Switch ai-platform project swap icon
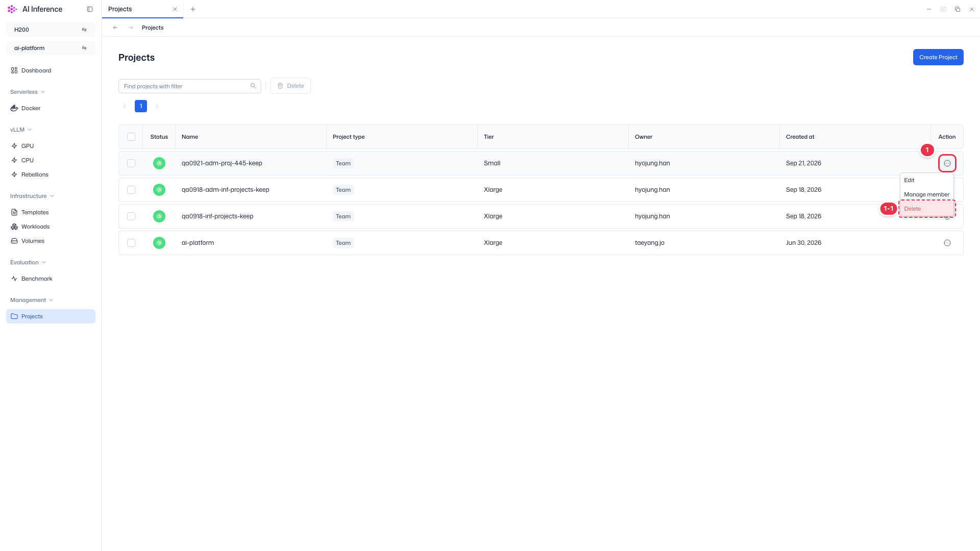 [84, 48]
